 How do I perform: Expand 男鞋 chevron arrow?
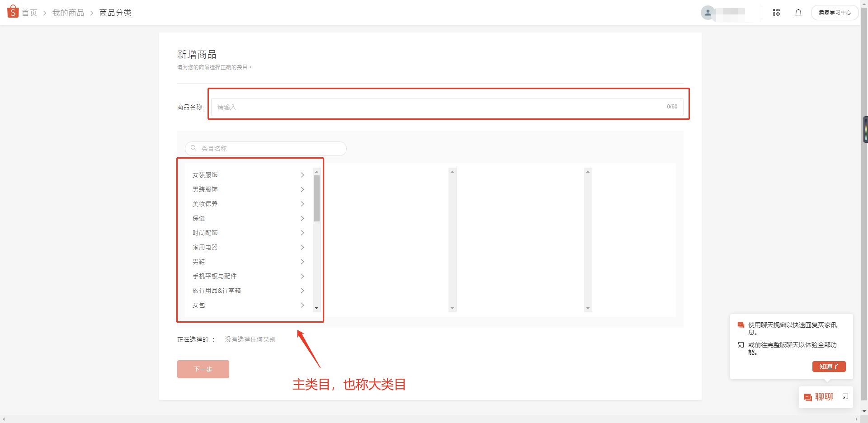point(302,262)
